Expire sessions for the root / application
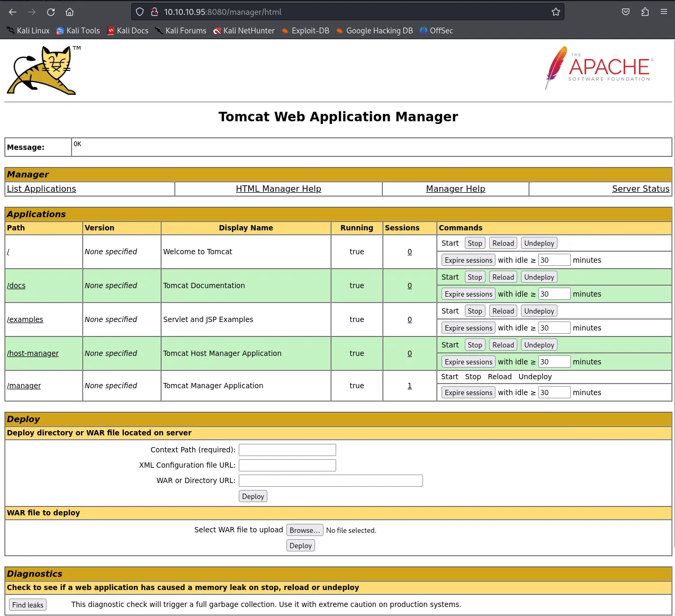Screen dimensions: 675x616 click(x=469, y=260)
